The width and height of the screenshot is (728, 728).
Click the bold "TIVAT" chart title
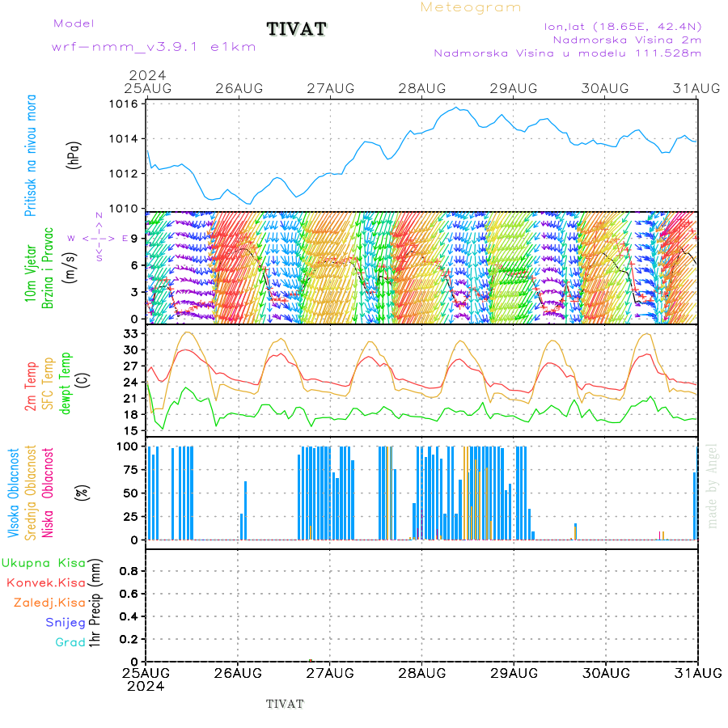[x=297, y=29]
